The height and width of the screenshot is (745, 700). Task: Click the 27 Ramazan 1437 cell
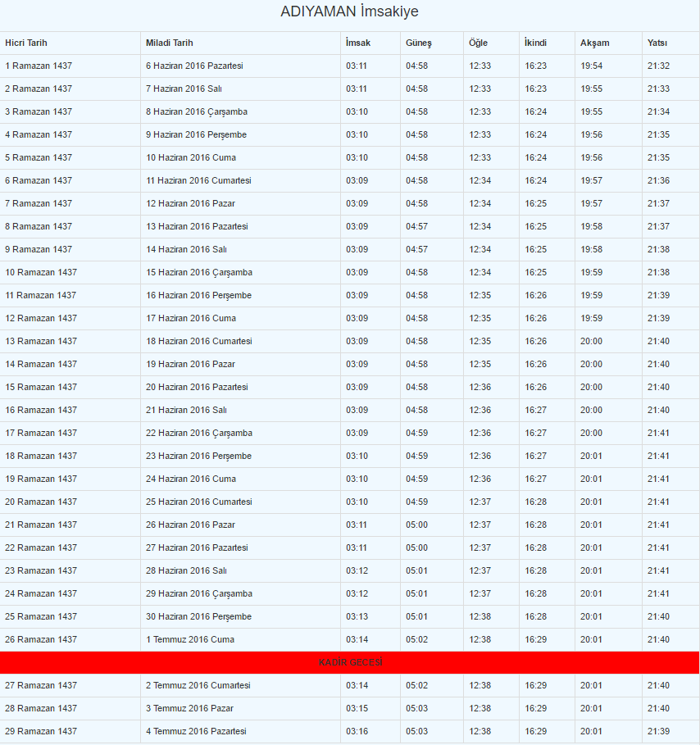click(41, 686)
